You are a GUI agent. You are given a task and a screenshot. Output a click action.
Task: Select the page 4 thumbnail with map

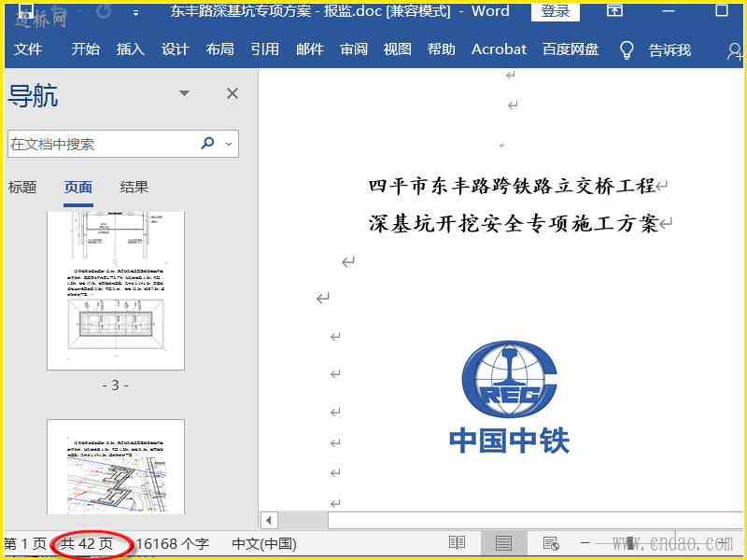[x=116, y=467]
